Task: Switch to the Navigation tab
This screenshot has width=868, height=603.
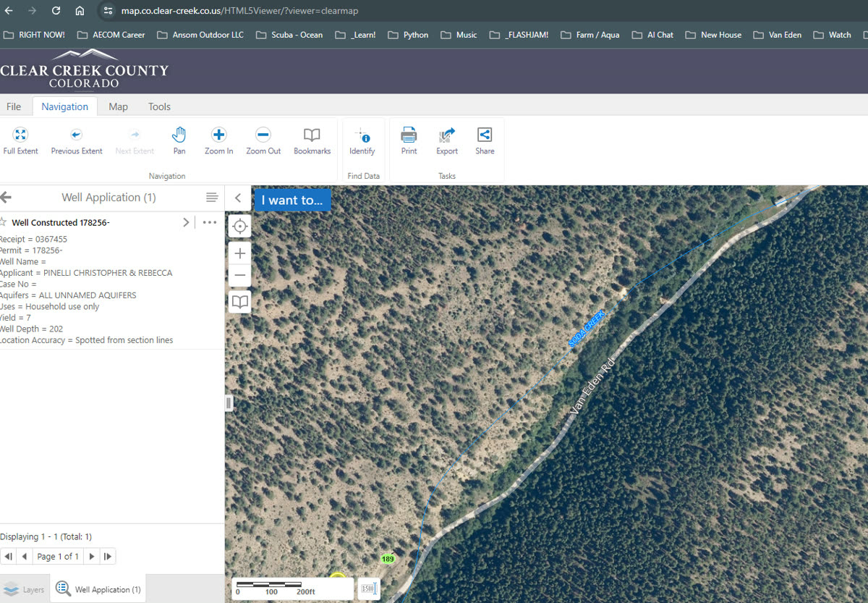Action: (x=64, y=106)
